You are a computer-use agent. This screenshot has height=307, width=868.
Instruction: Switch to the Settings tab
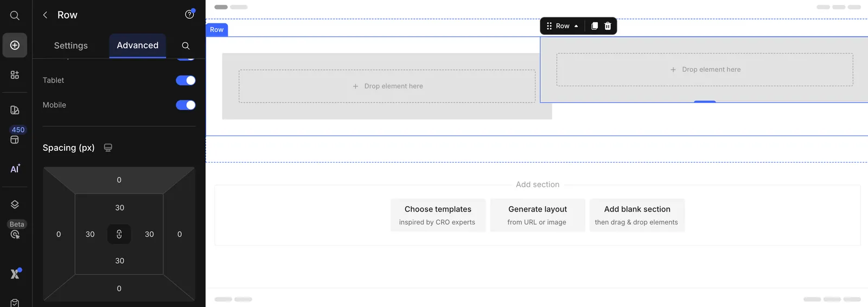[71, 46]
